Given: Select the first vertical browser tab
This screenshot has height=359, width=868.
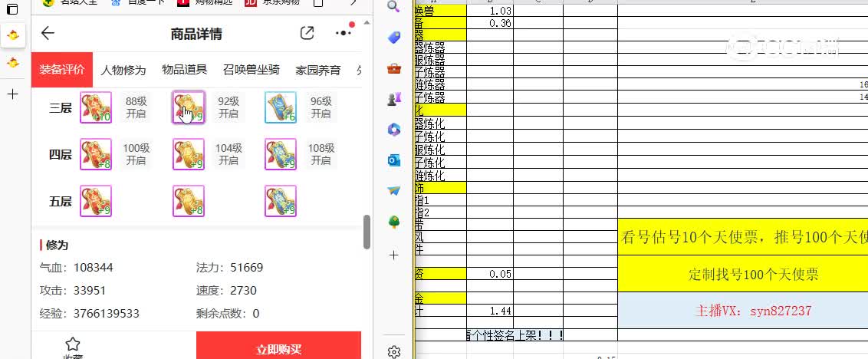Looking at the screenshot, I should (x=13, y=35).
